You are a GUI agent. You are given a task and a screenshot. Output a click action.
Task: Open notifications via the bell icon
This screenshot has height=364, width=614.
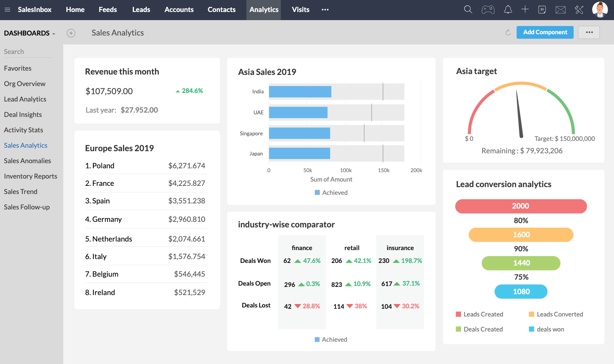pyautogui.click(x=508, y=9)
